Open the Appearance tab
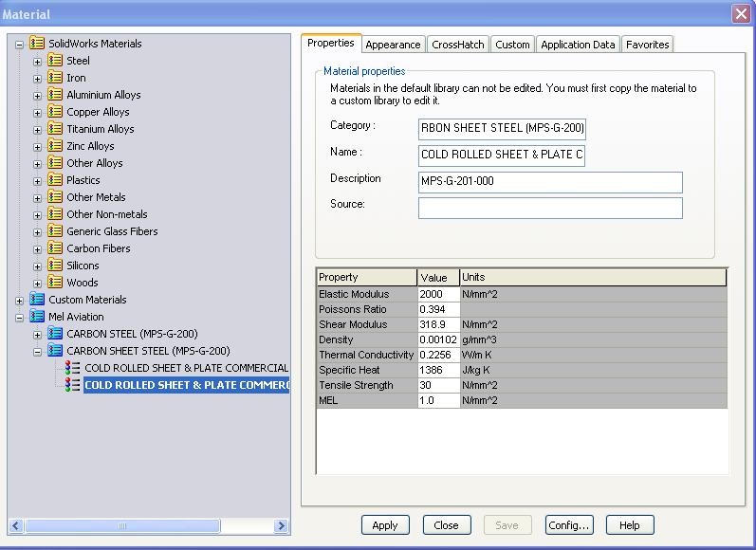Image resolution: width=756 pixels, height=550 pixels. (393, 45)
